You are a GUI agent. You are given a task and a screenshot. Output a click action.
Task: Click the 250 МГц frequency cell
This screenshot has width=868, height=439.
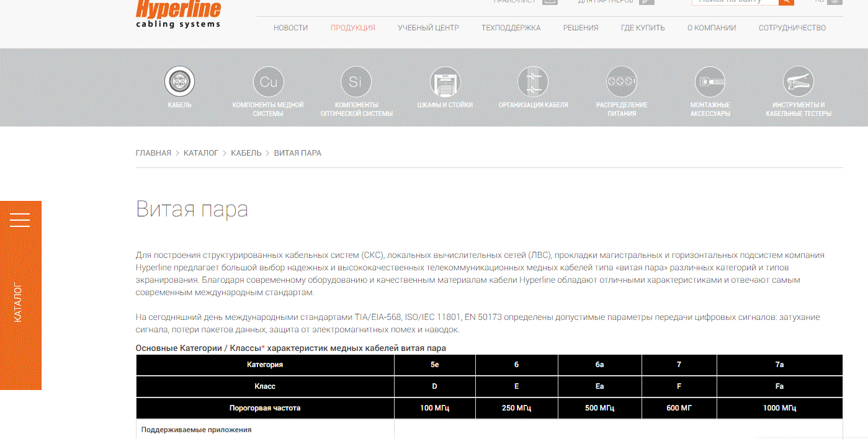[x=517, y=408]
